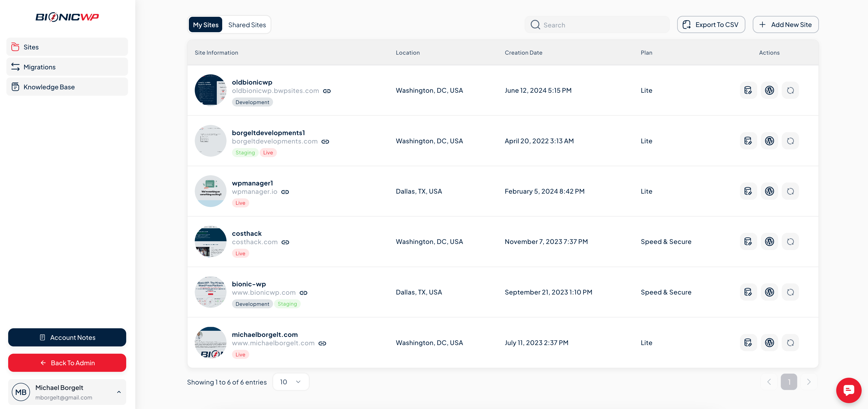The image size is (868, 409).
Task: Open database manager for costhack
Action: (x=748, y=241)
